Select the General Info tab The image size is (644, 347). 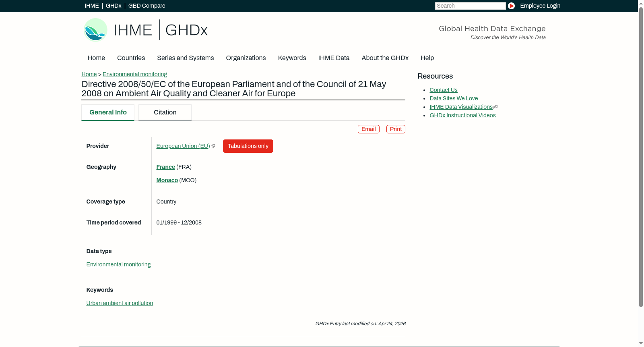108,112
